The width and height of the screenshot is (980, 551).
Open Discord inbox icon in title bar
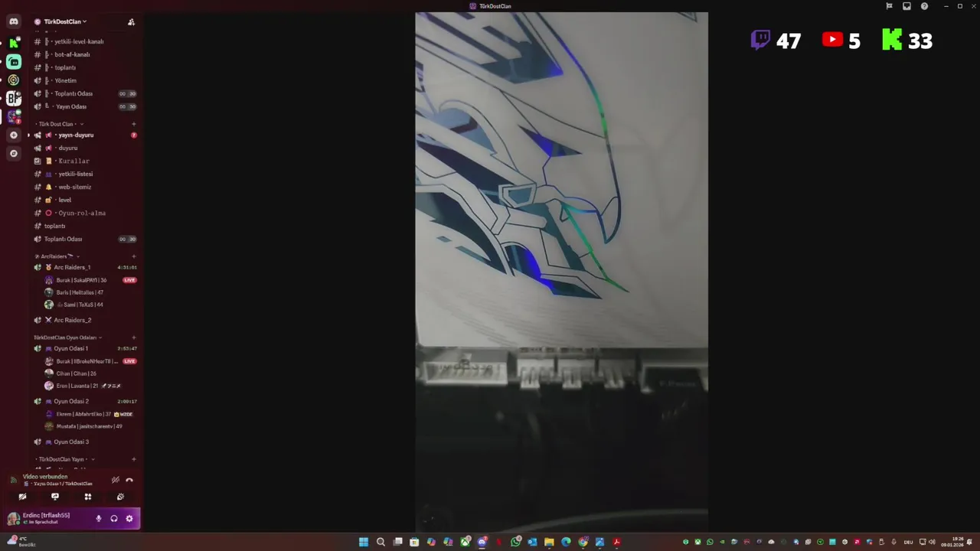(906, 6)
